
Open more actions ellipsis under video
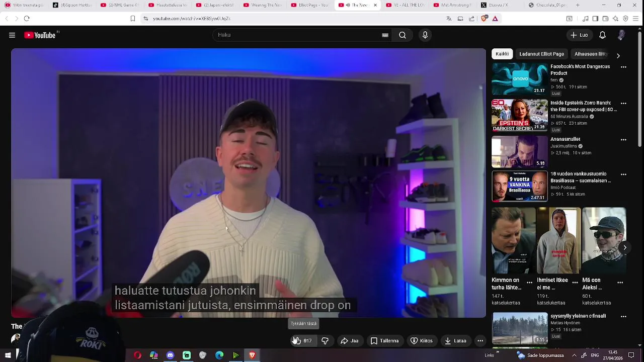(x=480, y=341)
